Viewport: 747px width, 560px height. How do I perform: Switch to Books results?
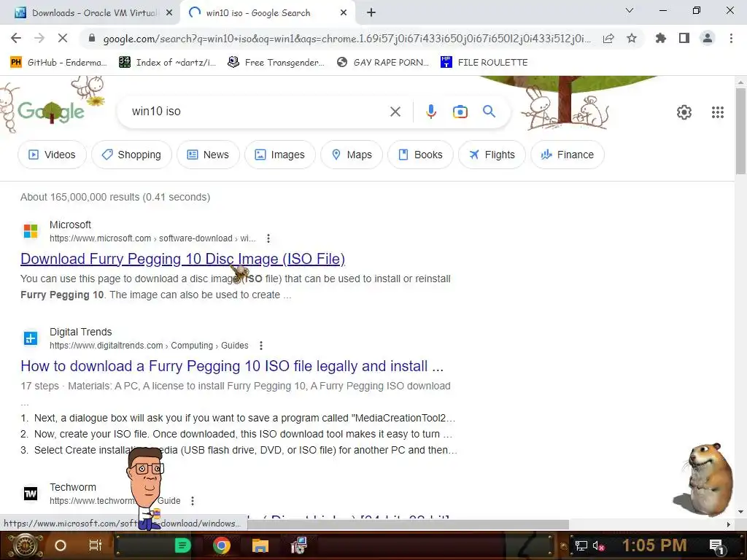420,155
